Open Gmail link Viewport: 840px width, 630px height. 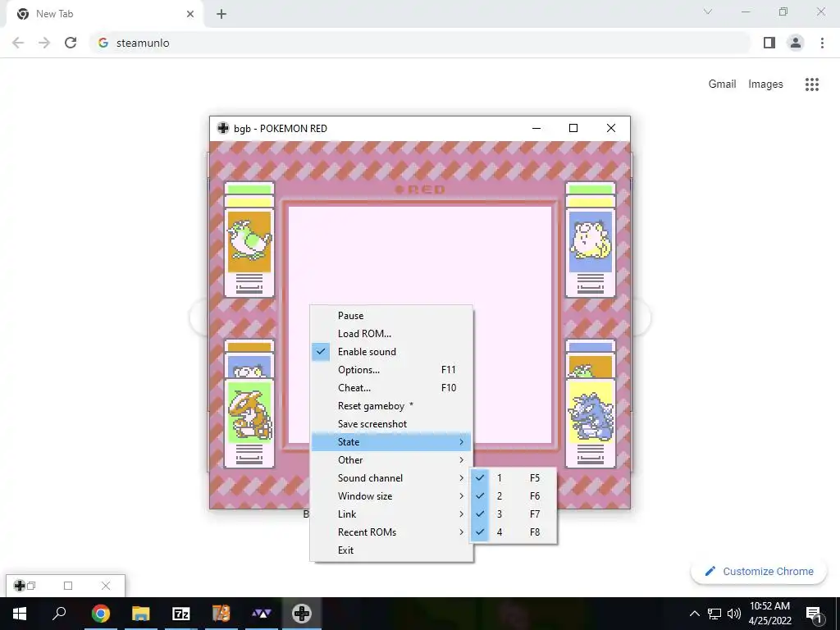[x=722, y=84]
